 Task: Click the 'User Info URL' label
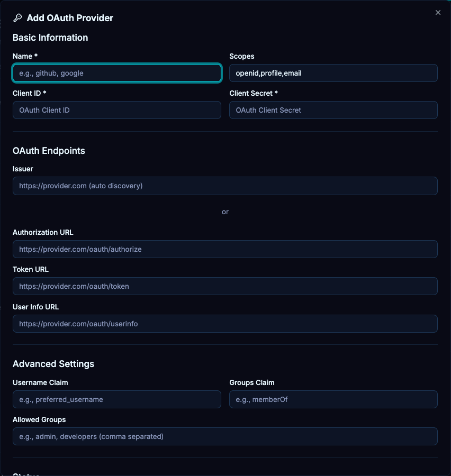pos(35,307)
